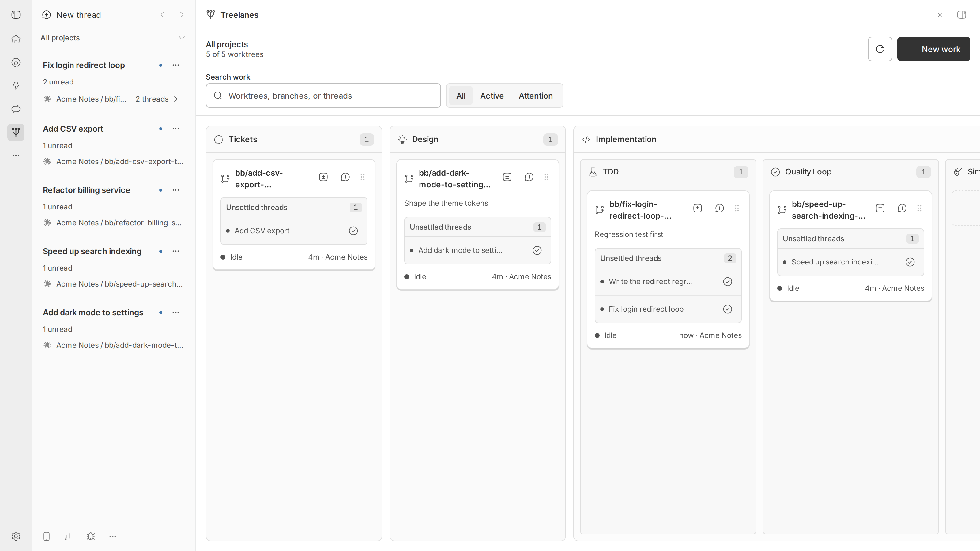
Task: Click the Unsettled threads header in TDD card
Action: coord(668,258)
